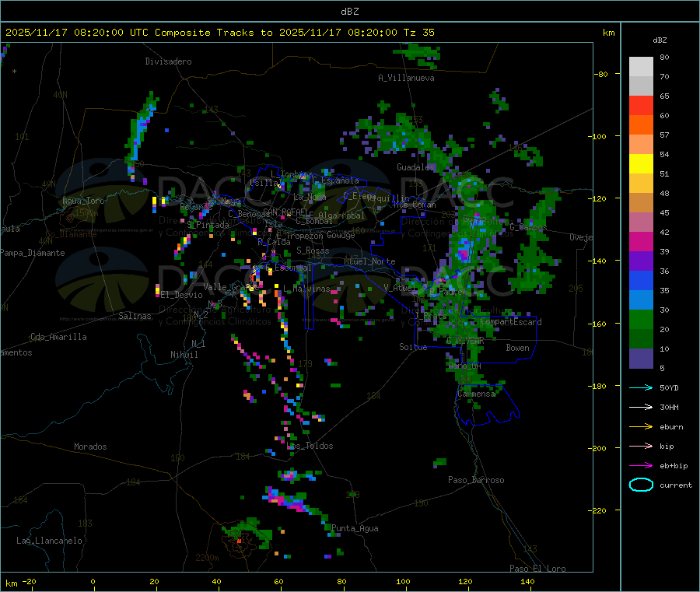Select the purple-gray 5 dBZ color swatch
The width and height of the screenshot is (700, 592).
click(x=641, y=358)
